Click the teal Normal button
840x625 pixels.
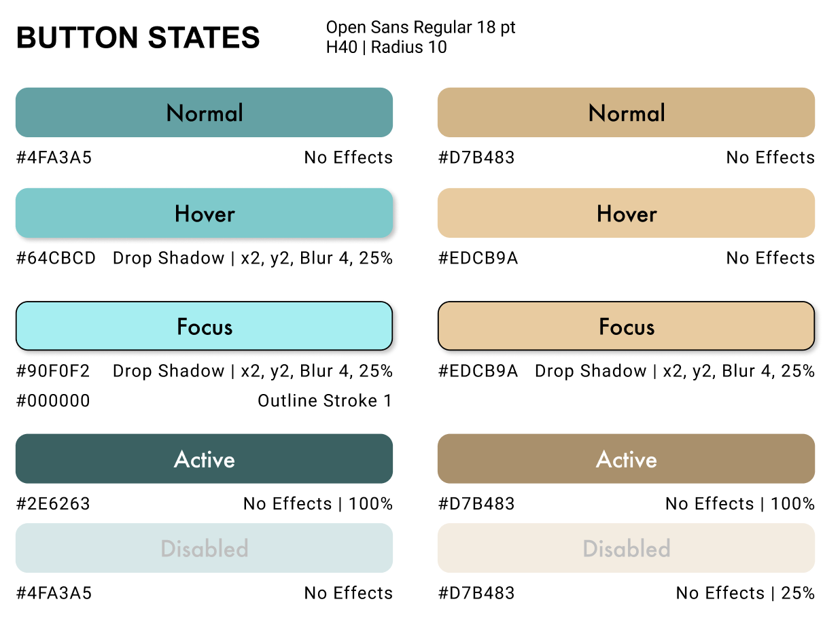[204, 113]
